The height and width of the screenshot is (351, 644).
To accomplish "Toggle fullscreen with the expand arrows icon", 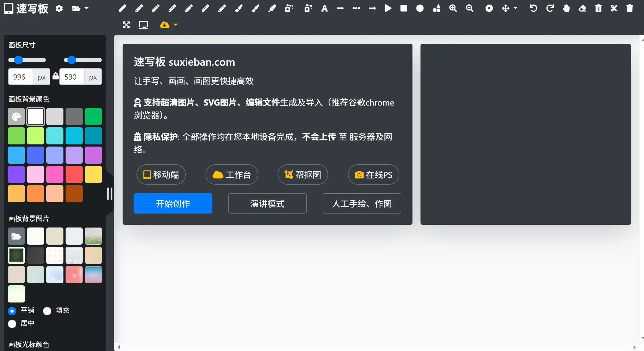I will [x=126, y=25].
